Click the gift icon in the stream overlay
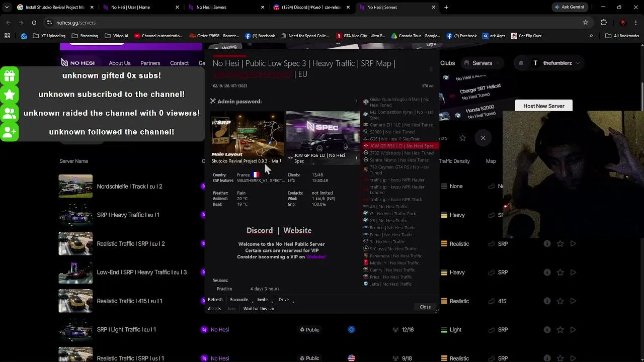Screen dimensions: 644x362 coord(10,76)
